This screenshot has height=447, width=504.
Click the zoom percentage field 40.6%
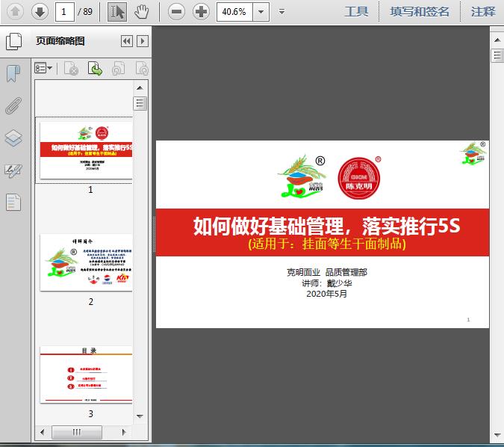click(234, 12)
